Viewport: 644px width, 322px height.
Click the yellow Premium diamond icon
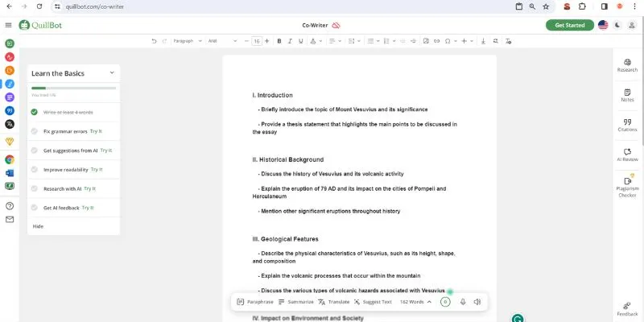click(x=10, y=142)
